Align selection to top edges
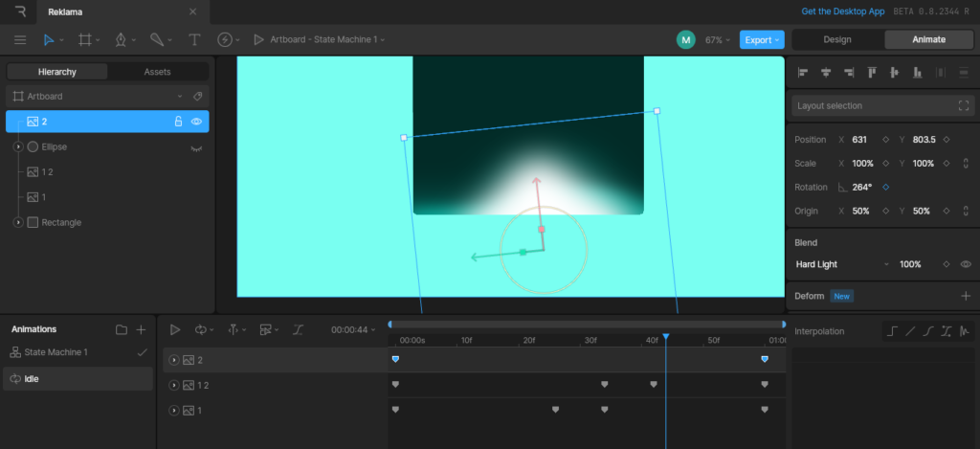This screenshot has height=449, width=980. point(872,73)
